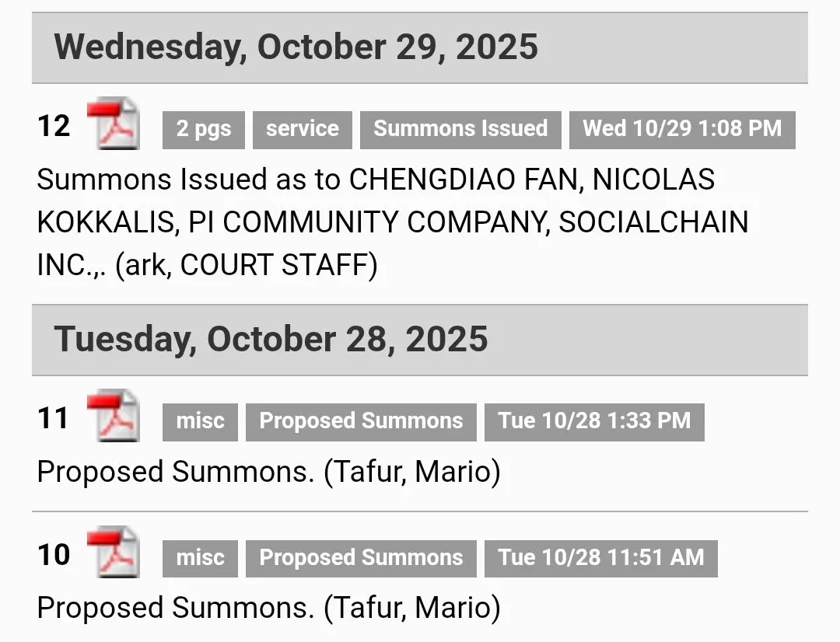
Task: Click the '2 pgs' tag
Action: coord(203,129)
